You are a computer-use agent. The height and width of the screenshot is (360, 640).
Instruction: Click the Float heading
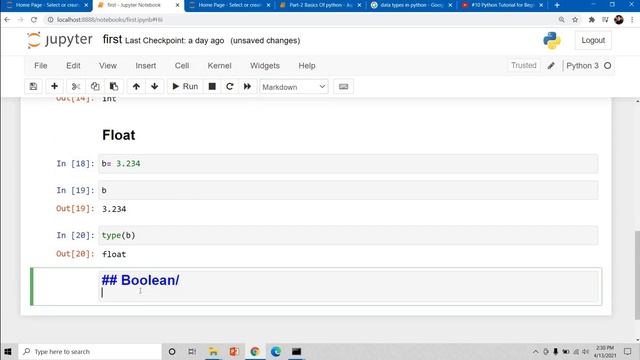point(119,135)
